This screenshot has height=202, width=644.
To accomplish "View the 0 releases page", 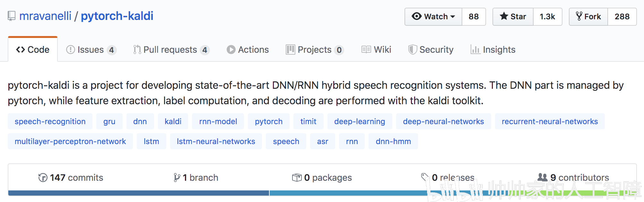I will [448, 178].
